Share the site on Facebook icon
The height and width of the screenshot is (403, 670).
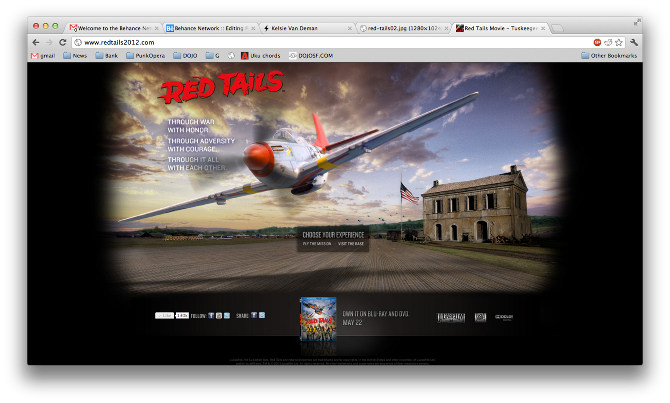coord(254,315)
